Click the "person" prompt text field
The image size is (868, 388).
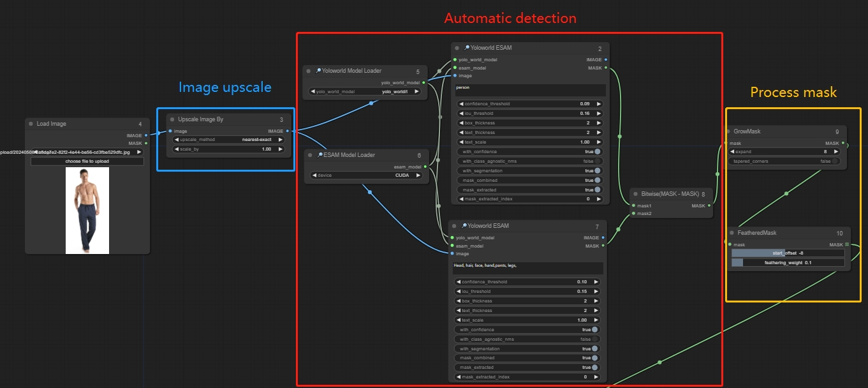[529, 90]
